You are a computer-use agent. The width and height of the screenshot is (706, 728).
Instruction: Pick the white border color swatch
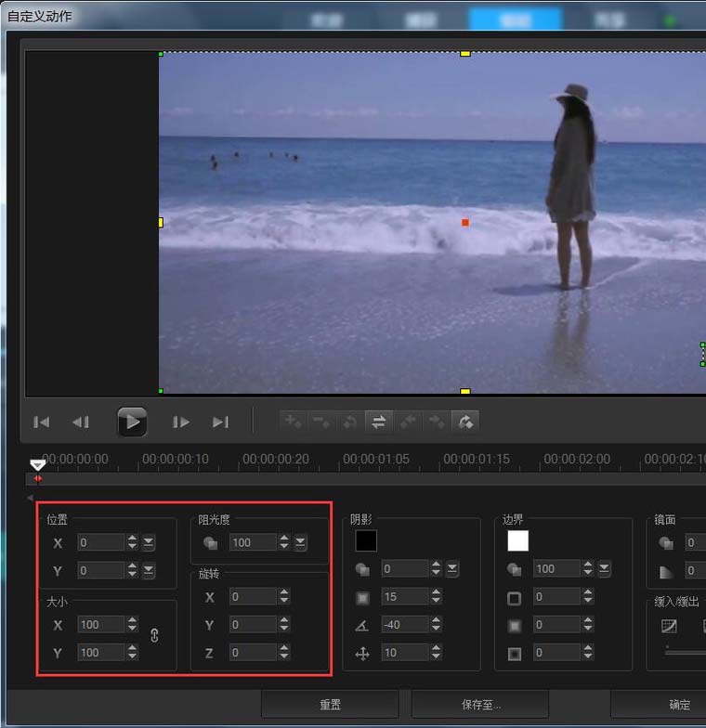click(518, 540)
